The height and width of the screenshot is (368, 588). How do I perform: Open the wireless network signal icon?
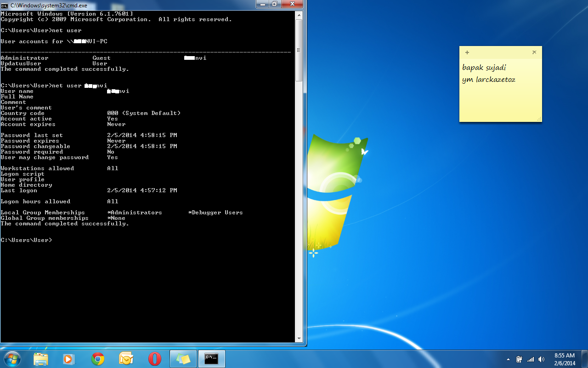(x=531, y=359)
